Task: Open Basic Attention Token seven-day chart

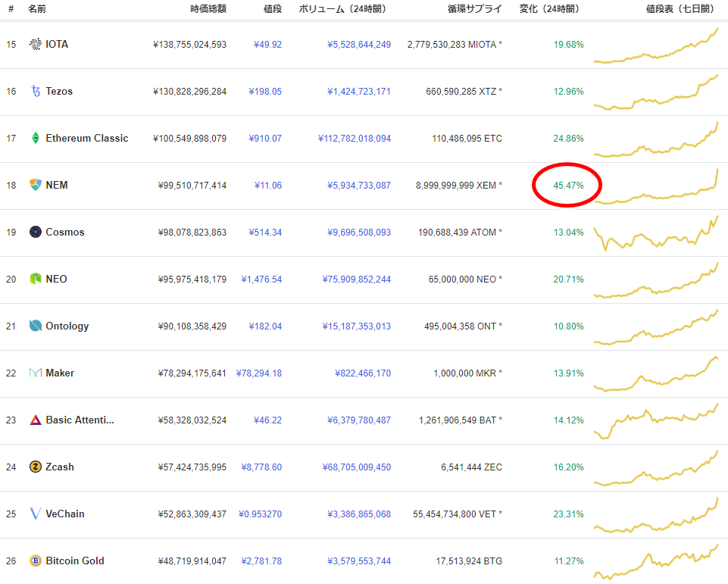Action: [655, 421]
